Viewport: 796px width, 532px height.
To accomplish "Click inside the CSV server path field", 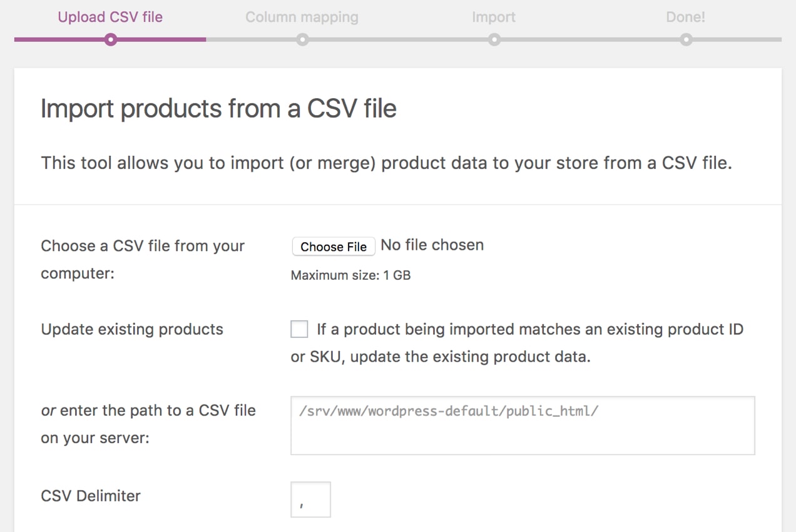I will tap(523, 424).
